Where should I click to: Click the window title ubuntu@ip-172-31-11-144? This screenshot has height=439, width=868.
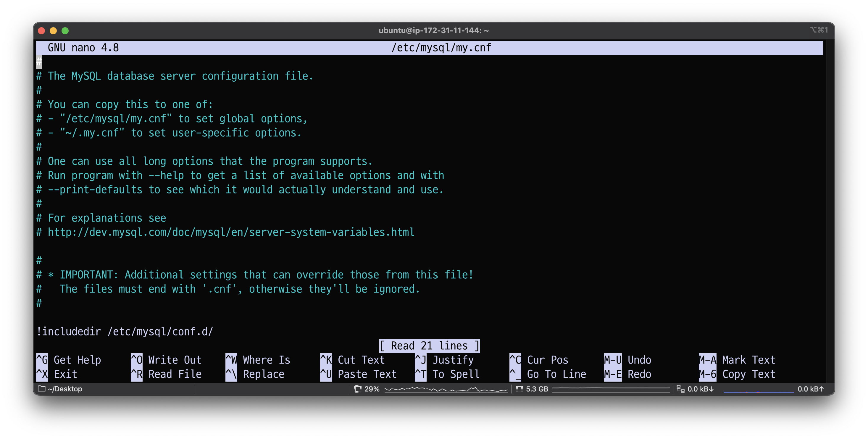pyautogui.click(x=434, y=30)
